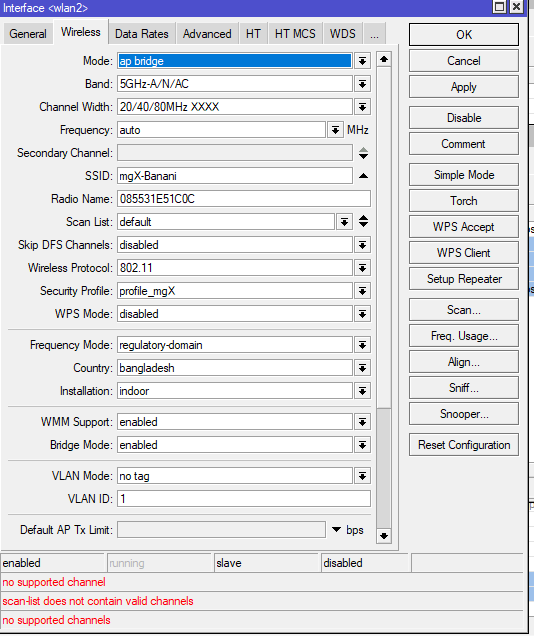The height and width of the screenshot is (636, 534).
Task: Click the VLAN ID field
Action: coord(244,498)
